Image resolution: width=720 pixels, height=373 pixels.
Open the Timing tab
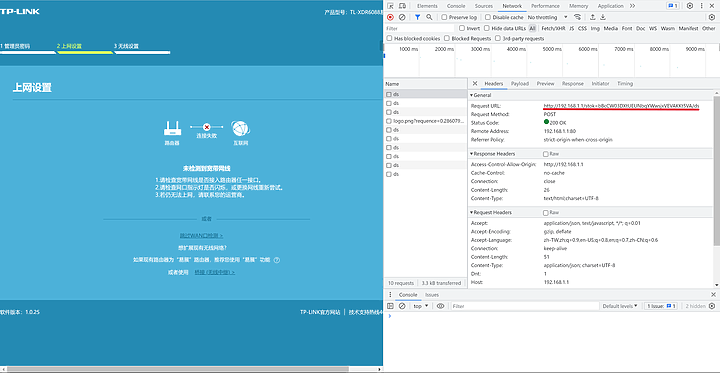(x=625, y=84)
